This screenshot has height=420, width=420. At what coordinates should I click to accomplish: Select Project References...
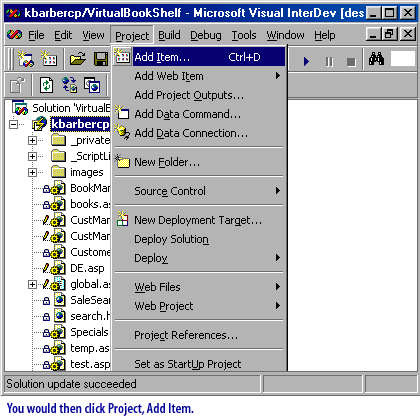tap(199, 335)
